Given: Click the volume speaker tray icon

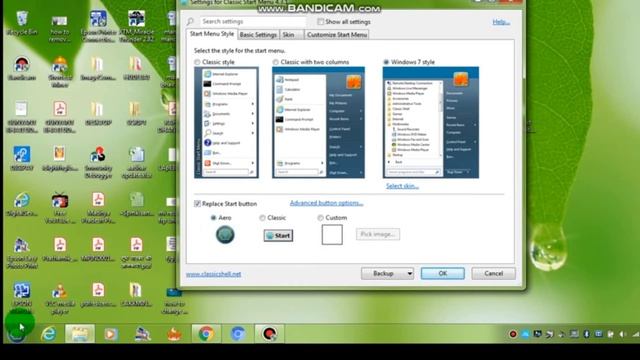Looking at the screenshot, I should click(x=623, y=334).
